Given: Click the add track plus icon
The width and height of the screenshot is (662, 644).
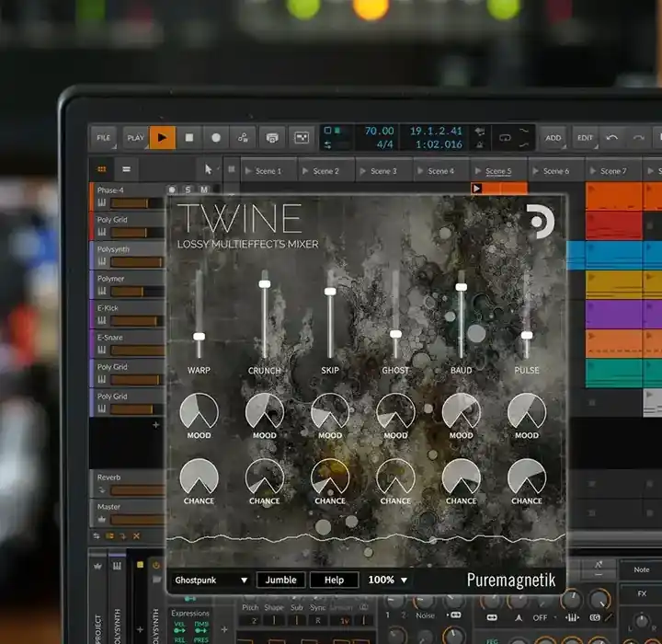Looking at the screenshot, I should (155, 425).
